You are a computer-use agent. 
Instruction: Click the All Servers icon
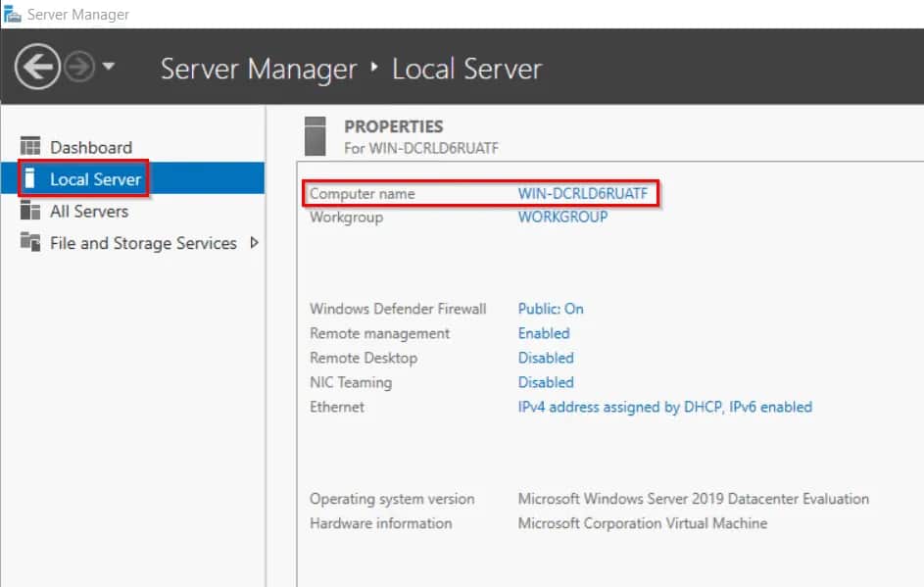pos(30,211)
